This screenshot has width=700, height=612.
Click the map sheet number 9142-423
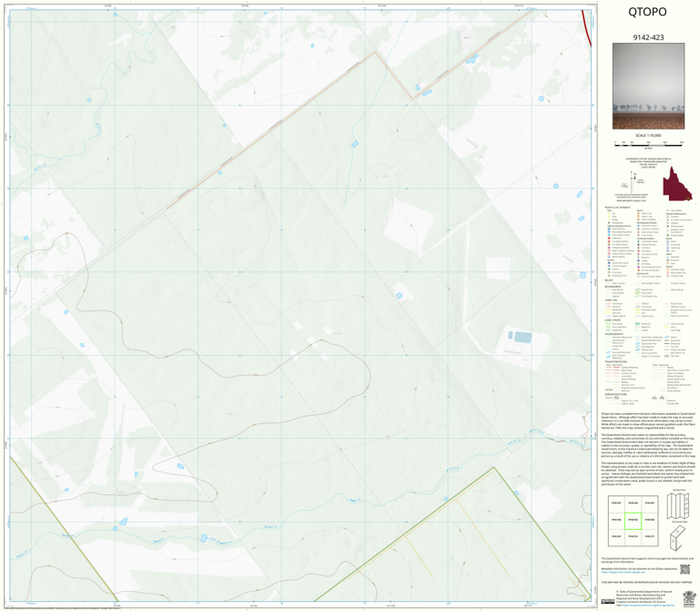coord(648,37)
